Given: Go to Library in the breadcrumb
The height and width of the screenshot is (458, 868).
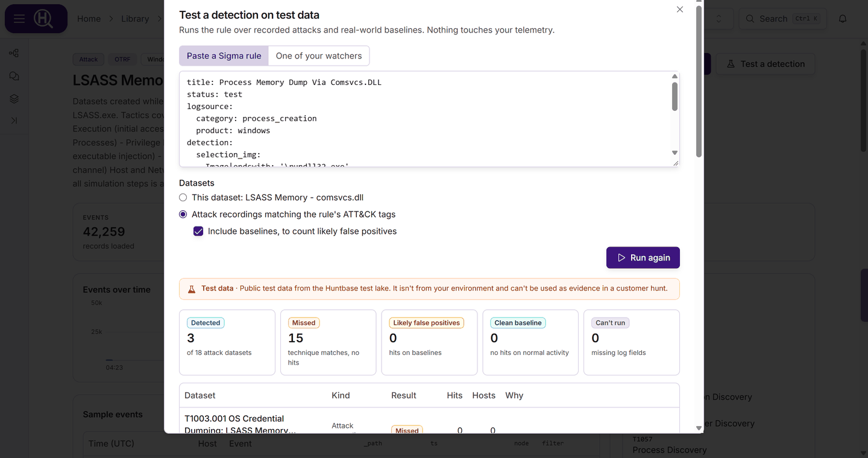Looking at the screenshot, I should pyautogui.click(x=135, y=19).
